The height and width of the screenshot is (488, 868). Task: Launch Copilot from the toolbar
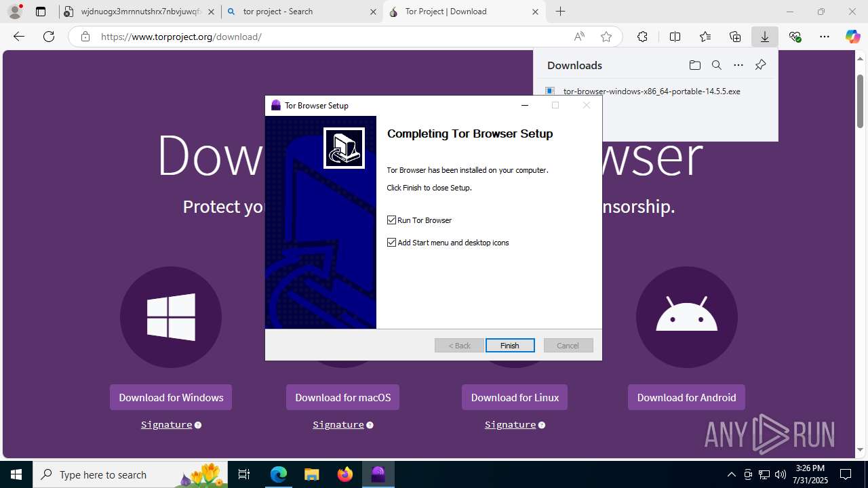(852, 37)
